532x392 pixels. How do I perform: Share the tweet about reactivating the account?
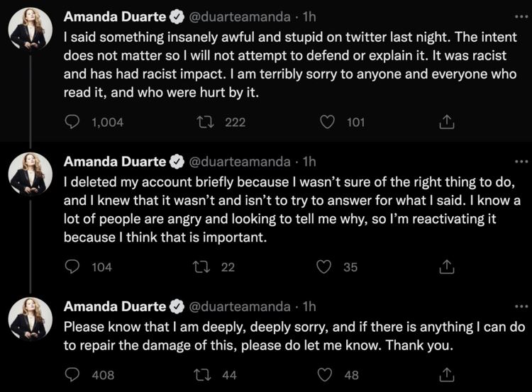pyautogui.click(x=447, y=267)
